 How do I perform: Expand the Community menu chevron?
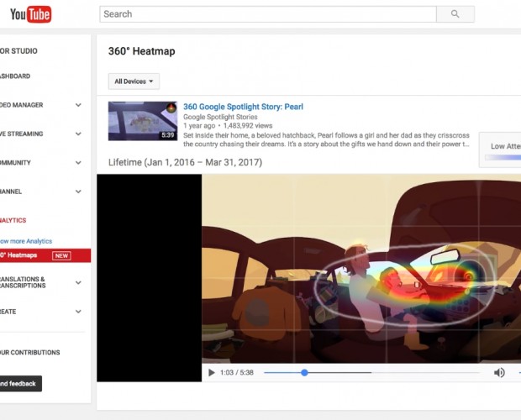pyautogui.click(x=78, y=163)
